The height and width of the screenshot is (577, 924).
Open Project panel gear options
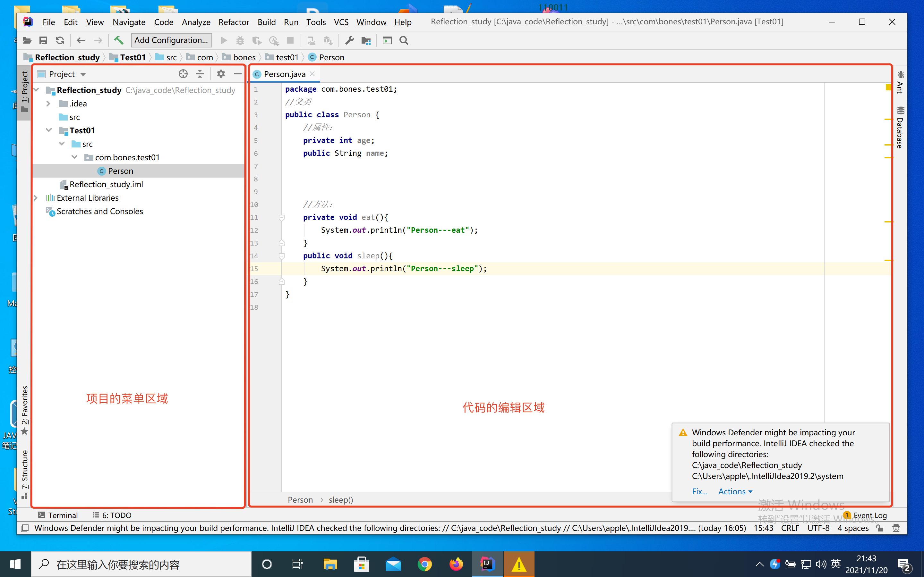pos(221,74)
